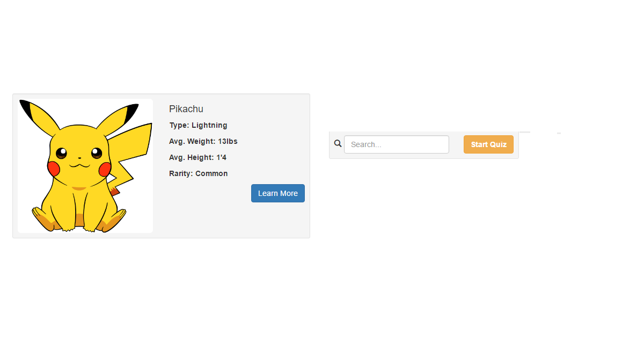The width and height of the screenshot is (644, 357).
Task: Click the red cheek on the image's left
Action: pyautogui.click(x=54, y=169)
